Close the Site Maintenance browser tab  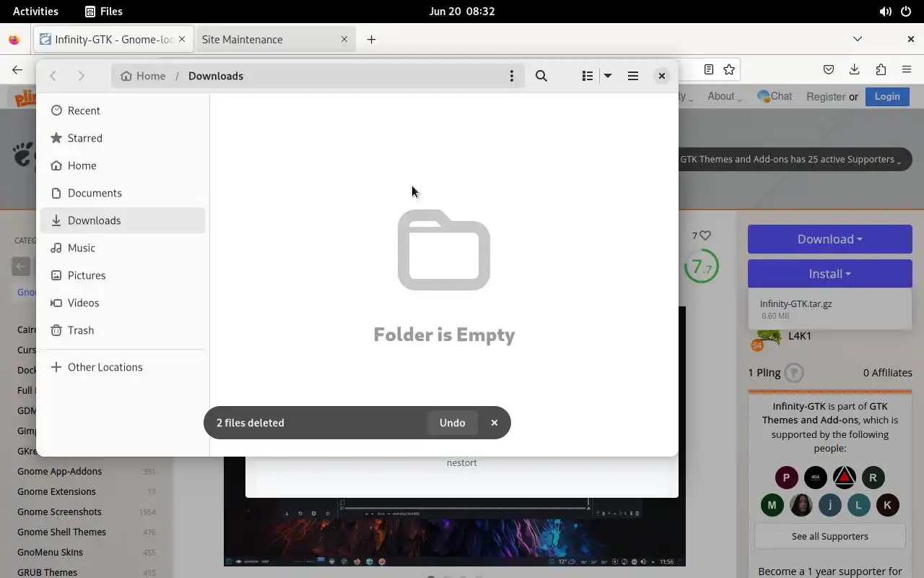(344, 39)
